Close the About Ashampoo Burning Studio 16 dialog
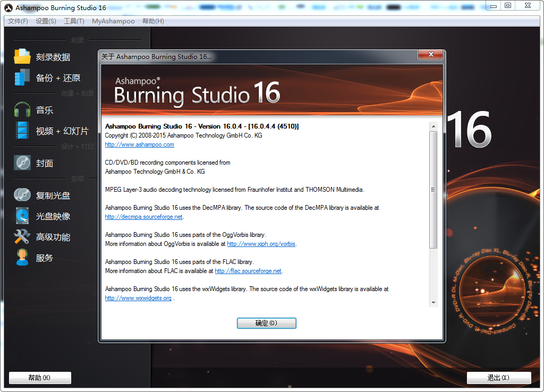This screenshot has width=544, height=392. point(430,54)
